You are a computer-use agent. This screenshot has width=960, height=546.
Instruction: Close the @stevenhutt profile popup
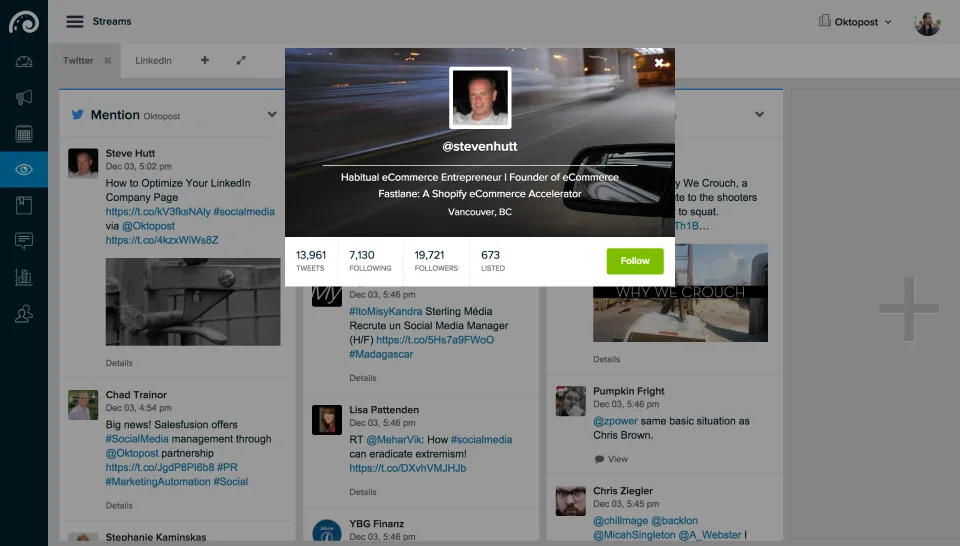pos(659,63)
